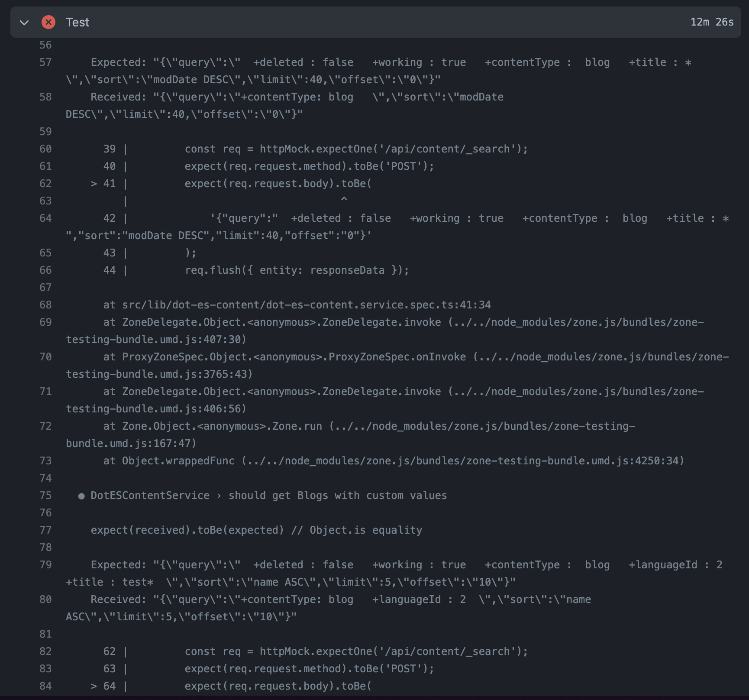Jump to log line number 60

click(45, 149)
